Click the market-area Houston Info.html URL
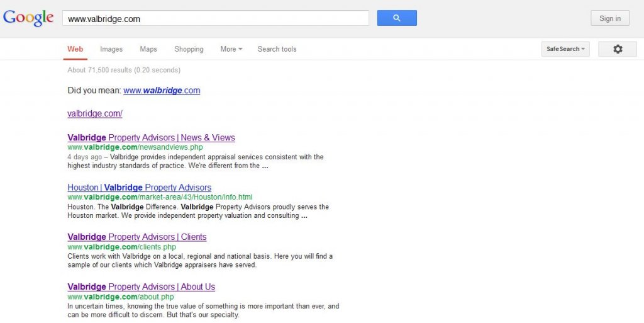Screen dimensions: 644x323 [x=160, y=197]
